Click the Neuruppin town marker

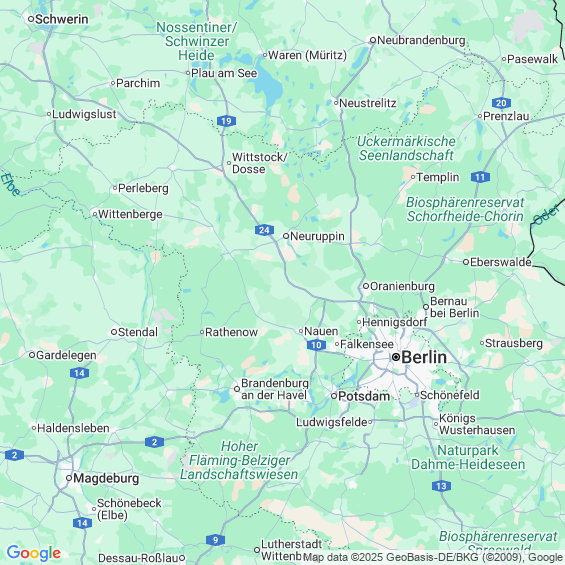coord(286,236)
